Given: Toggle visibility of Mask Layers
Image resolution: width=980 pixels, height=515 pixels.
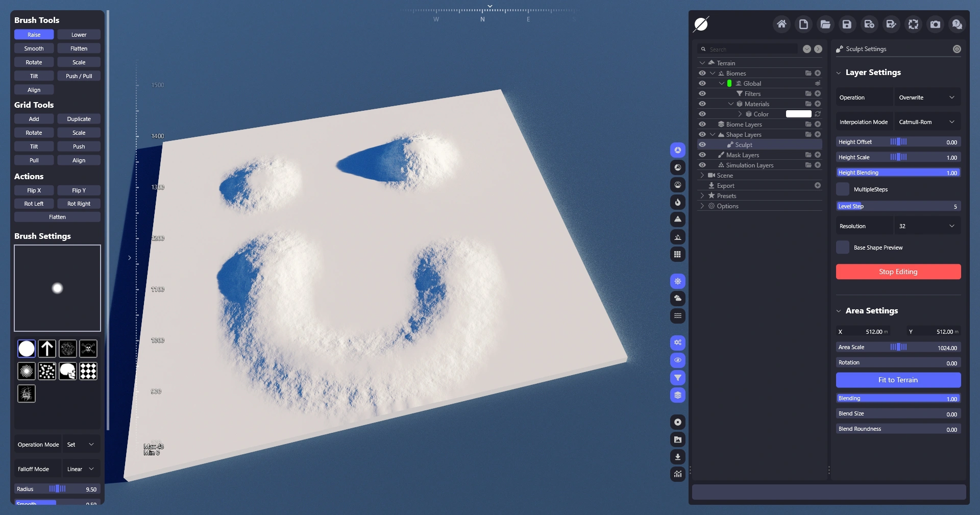Looking at the screenshot, I should tap(702, 155).
